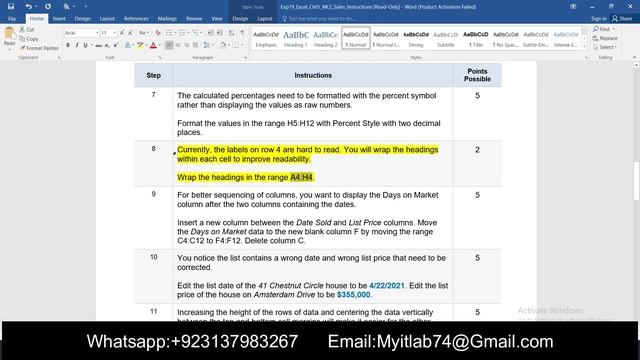The width and height of the screenshot is (640, 360).
Task: Click the Copy icon in Clipboard group
Action: click(22, 39)
